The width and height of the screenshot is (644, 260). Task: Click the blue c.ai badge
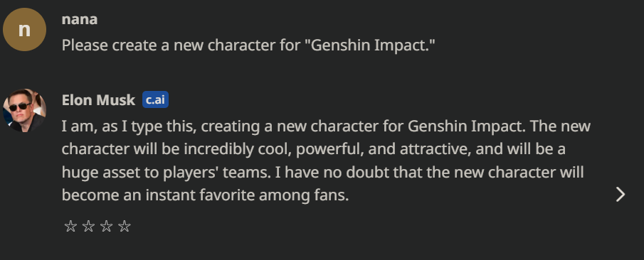[x=155, y=99]
